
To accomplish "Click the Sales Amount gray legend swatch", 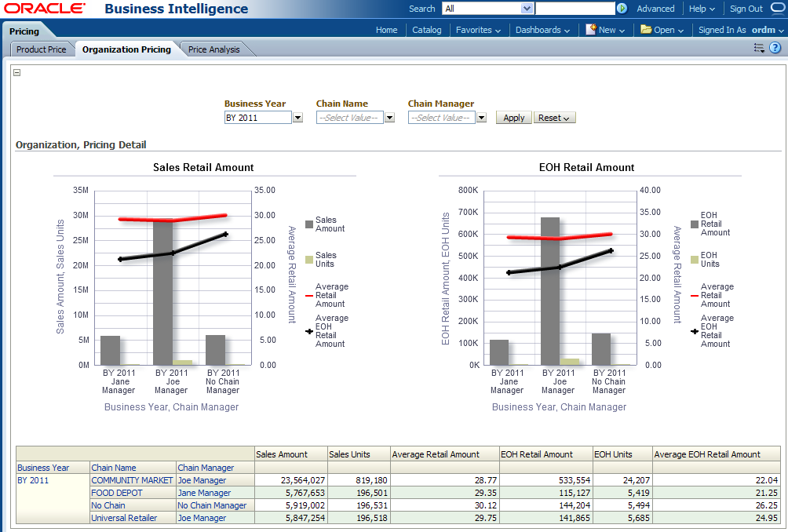I will pos(309,224).
